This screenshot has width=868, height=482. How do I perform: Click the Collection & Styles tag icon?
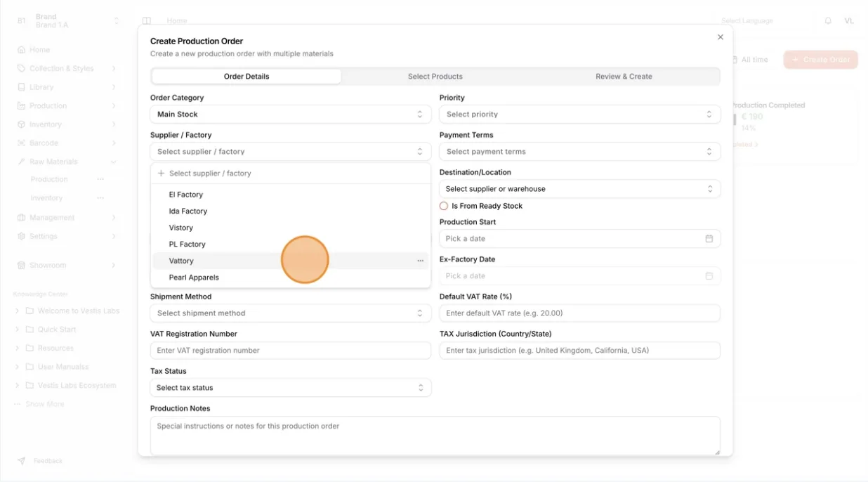click(21, 69)
